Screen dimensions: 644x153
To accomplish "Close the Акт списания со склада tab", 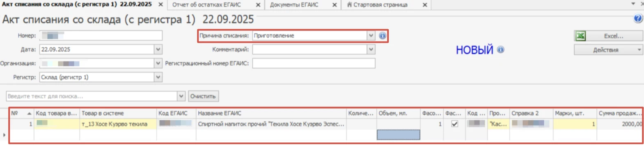I will [x=160, y=5].
